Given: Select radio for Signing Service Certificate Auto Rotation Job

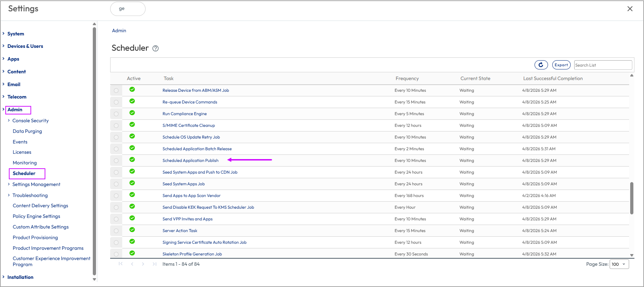Looking at the screenshot, I should [x=116, y=243].
